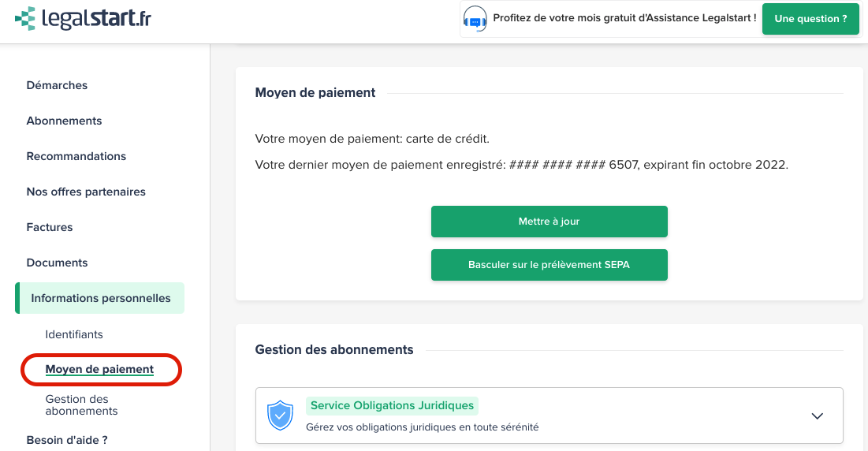The width and height of the screenshot is (868, 451).
Task: Select the "Moyen de paiement" sub-item
Action: 99,369
